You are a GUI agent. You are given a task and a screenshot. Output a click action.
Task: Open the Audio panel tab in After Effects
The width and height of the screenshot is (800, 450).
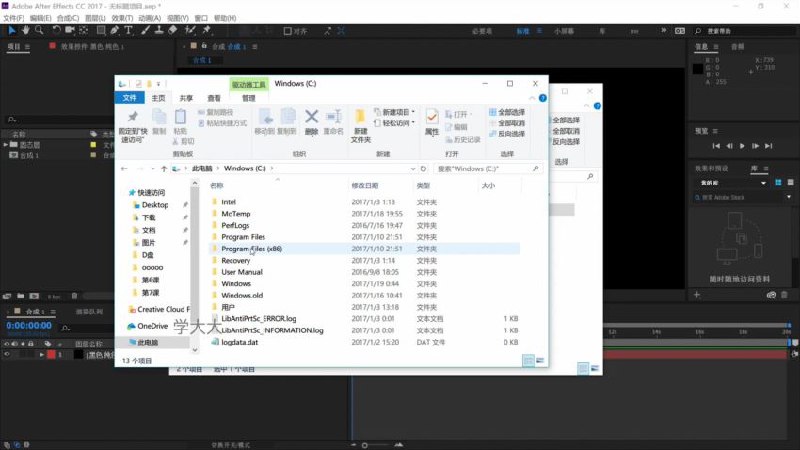737,46
